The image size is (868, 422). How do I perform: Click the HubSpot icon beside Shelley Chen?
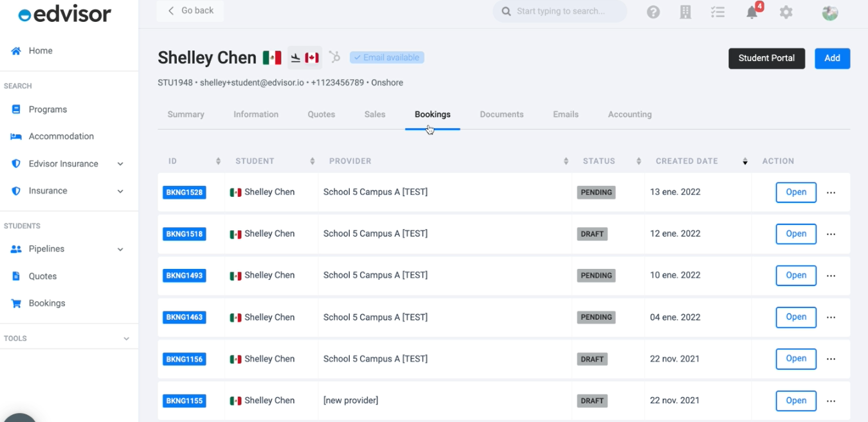click(x=334, y=57)
